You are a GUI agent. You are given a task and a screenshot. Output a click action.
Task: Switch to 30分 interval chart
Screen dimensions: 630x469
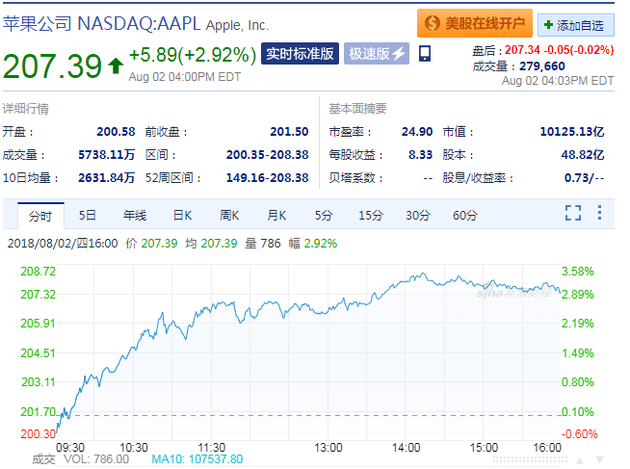click(417, 215)
